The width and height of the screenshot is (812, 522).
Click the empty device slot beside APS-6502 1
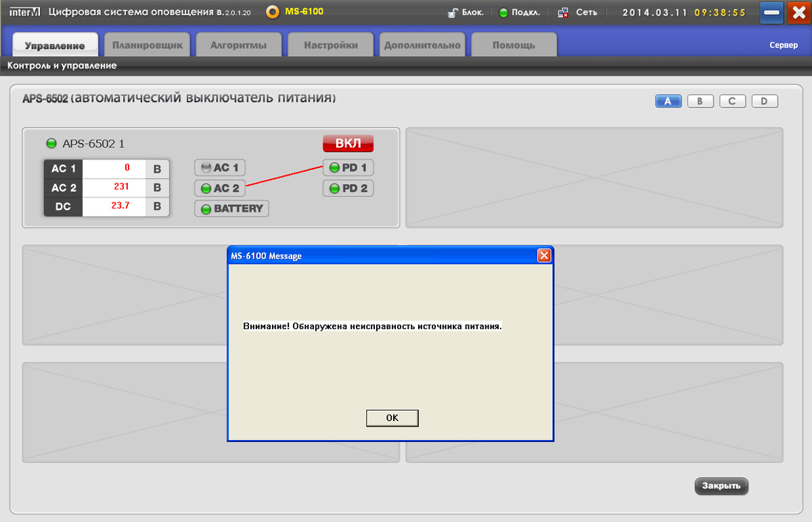(x=594, y=177)
